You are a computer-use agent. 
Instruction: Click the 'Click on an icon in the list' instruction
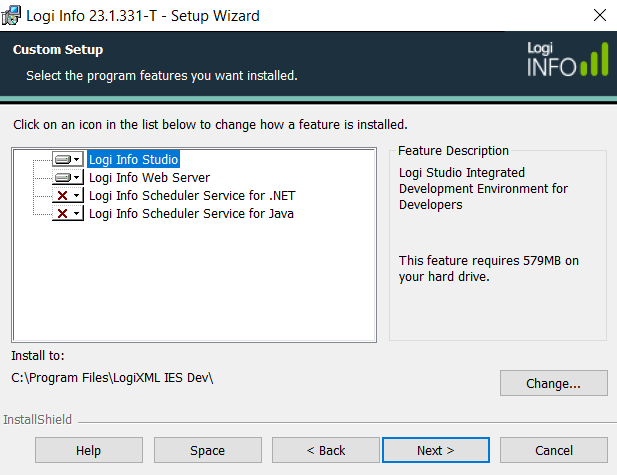[211, 125]
